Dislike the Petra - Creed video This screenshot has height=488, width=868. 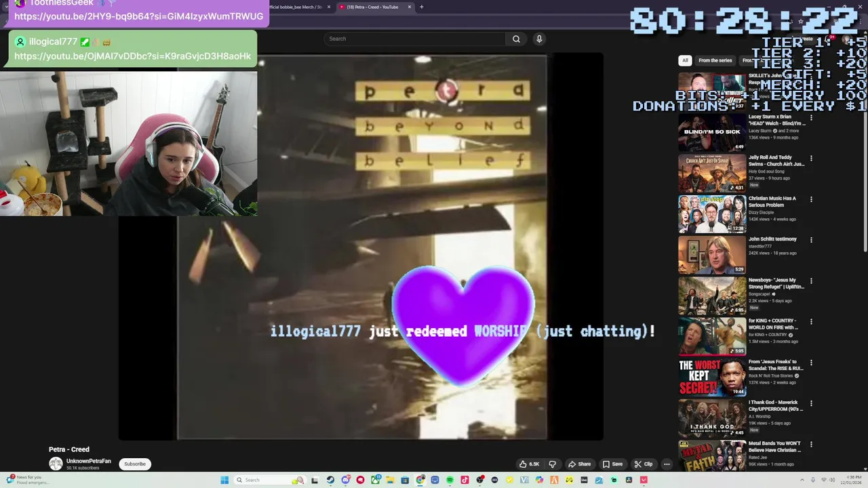tap(552, 464)
